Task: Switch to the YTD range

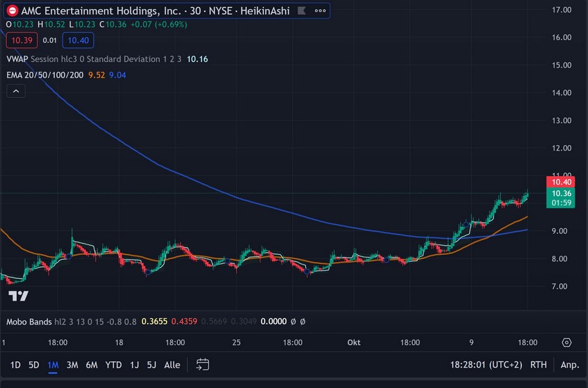Action: [113, 365]
